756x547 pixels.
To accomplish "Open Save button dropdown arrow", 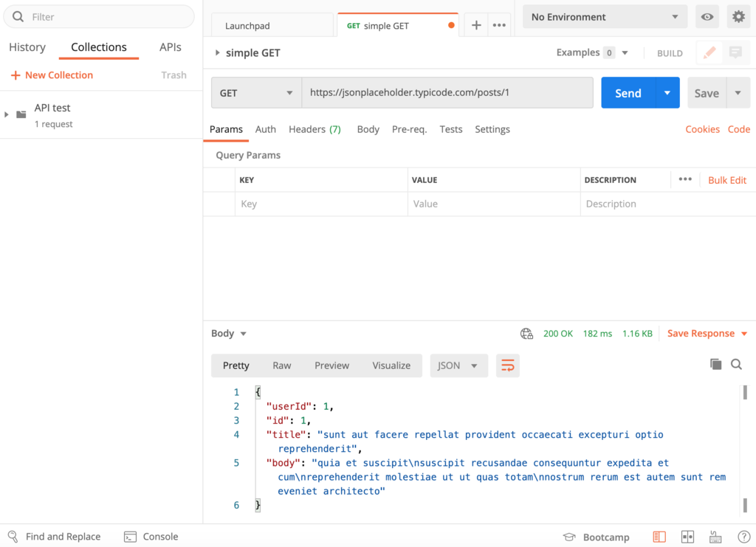I will (738, 93).
